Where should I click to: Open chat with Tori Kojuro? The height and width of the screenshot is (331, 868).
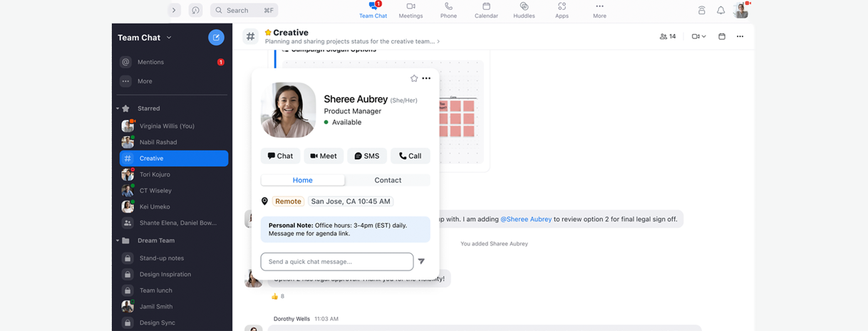[x=174, y=174]
